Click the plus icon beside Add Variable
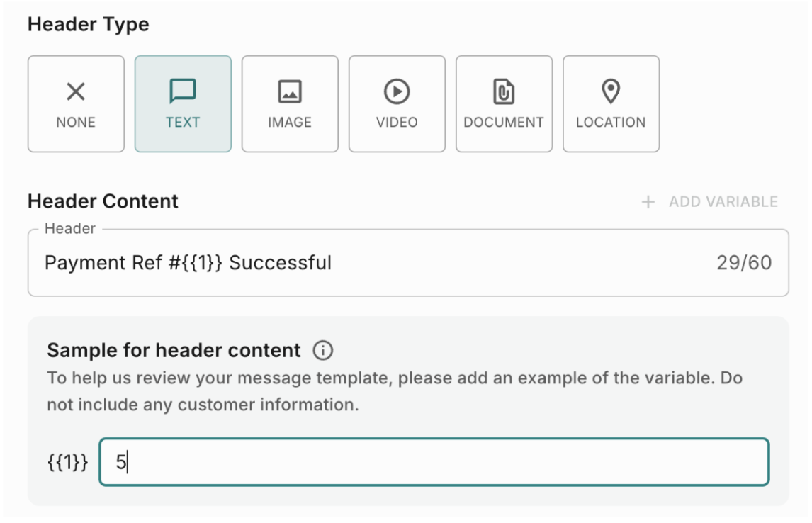The image size is (812, 523). (648, 202)
